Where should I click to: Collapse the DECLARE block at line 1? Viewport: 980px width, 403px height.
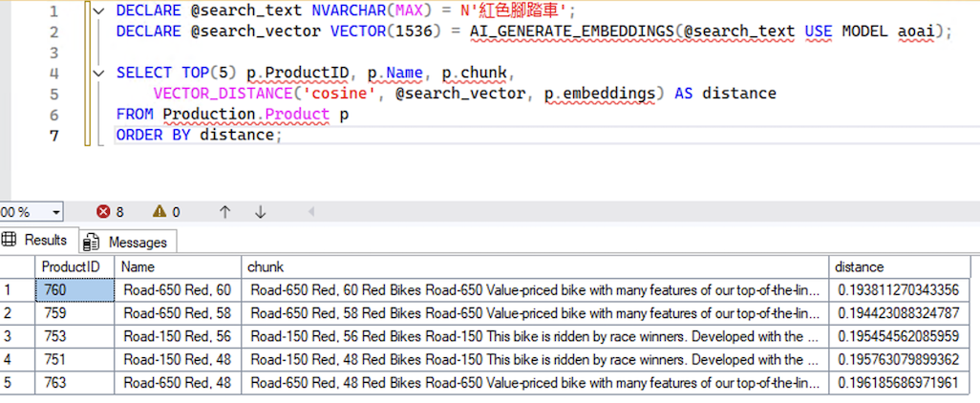98,11
